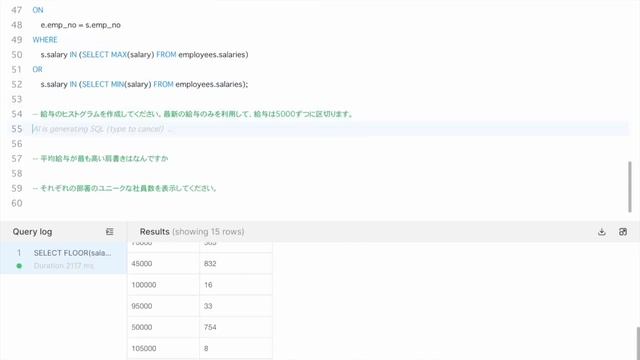
Task: Click the showing 15 rows label
Action: (x=208, y=232)
